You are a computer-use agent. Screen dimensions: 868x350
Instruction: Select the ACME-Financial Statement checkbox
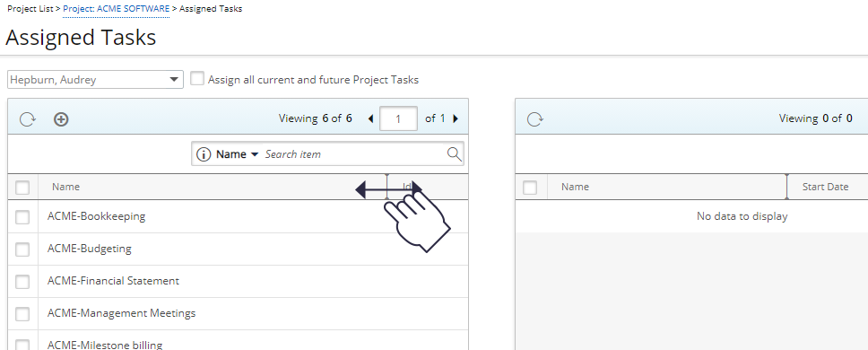(x=22, y=283)
